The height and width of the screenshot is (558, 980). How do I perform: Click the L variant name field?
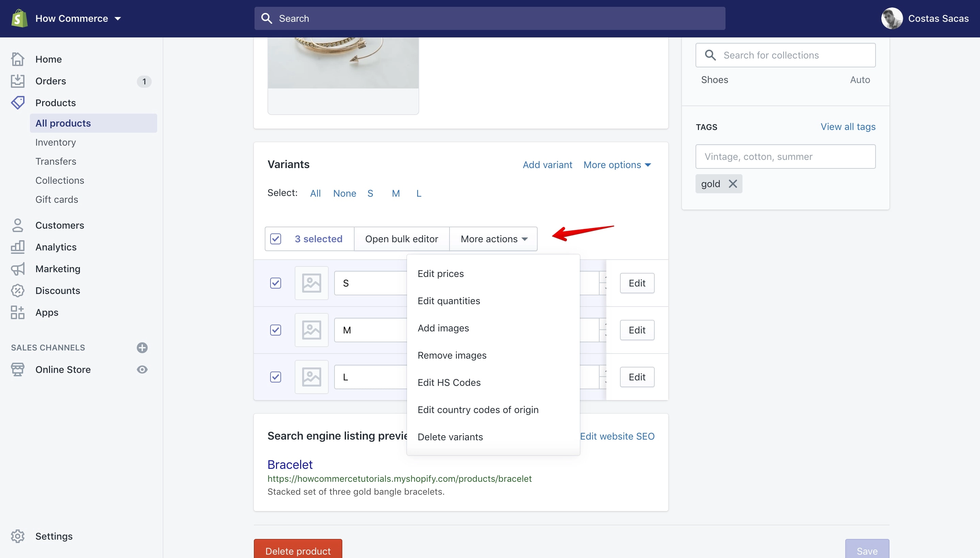tap(370, 377)
